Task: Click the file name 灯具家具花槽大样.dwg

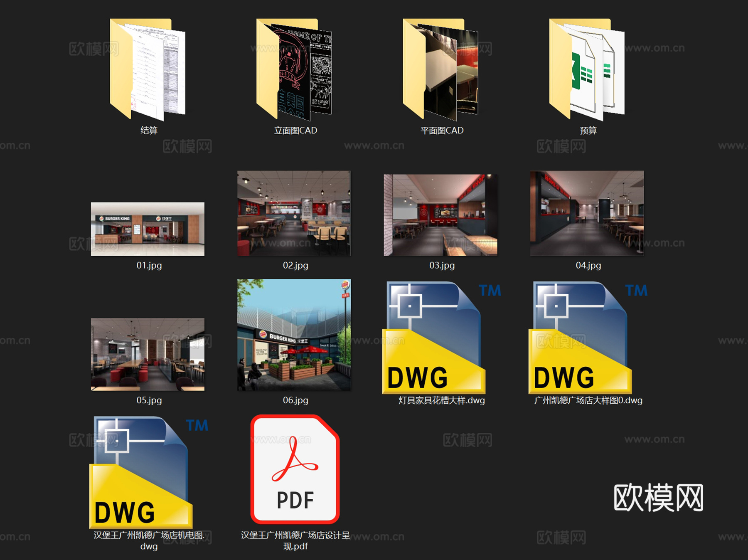Action: (442, 400)
